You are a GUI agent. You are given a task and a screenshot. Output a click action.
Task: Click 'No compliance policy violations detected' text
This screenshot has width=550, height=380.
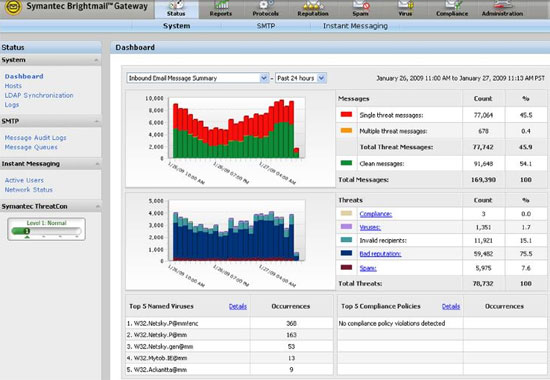coord(392,323)
